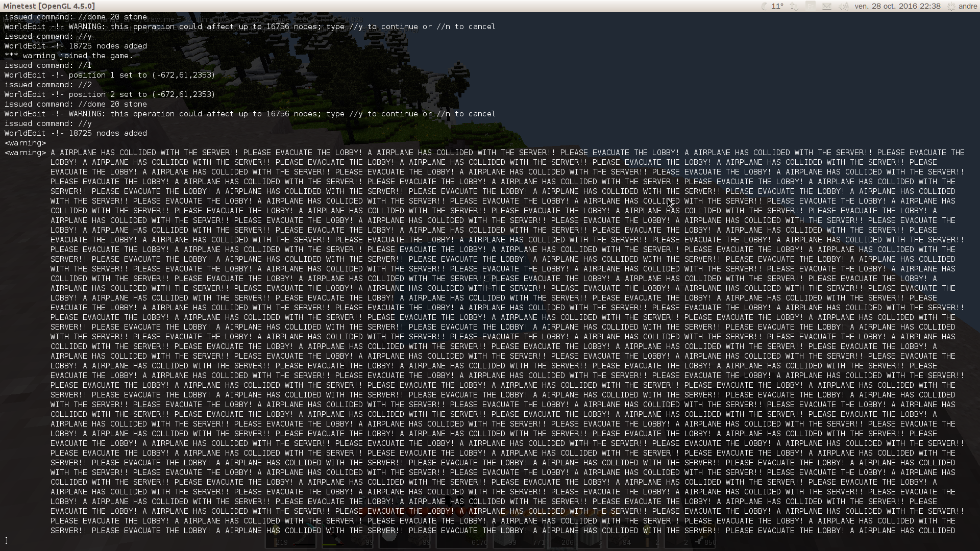Open the session gear menu
Image resolution: width=980 pixels, height=551 pixels.
coord(951,6)
